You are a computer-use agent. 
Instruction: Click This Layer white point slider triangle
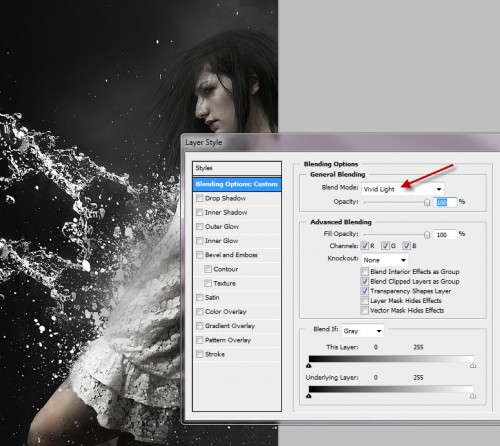(x=473, y=366)
